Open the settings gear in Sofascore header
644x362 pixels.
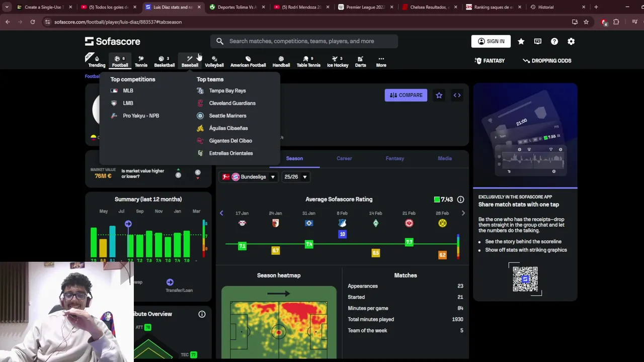pyautogui.click(x=571, y=41)
